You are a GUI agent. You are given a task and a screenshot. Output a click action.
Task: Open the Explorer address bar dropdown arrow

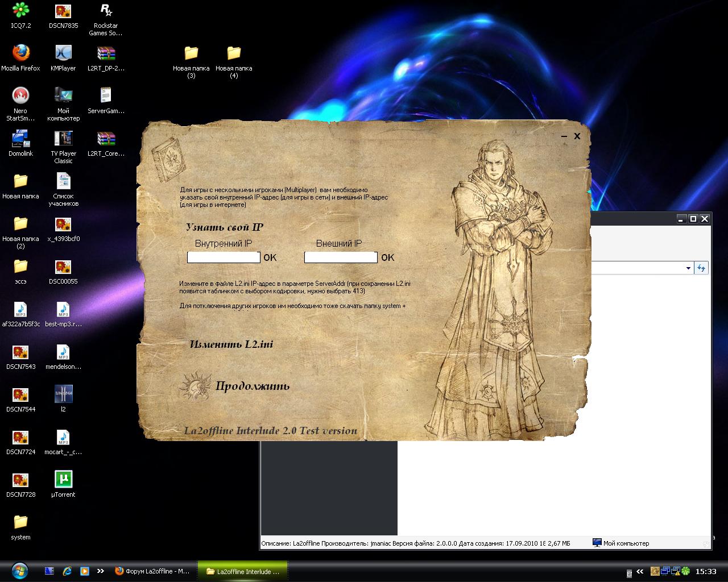(688, 268)
